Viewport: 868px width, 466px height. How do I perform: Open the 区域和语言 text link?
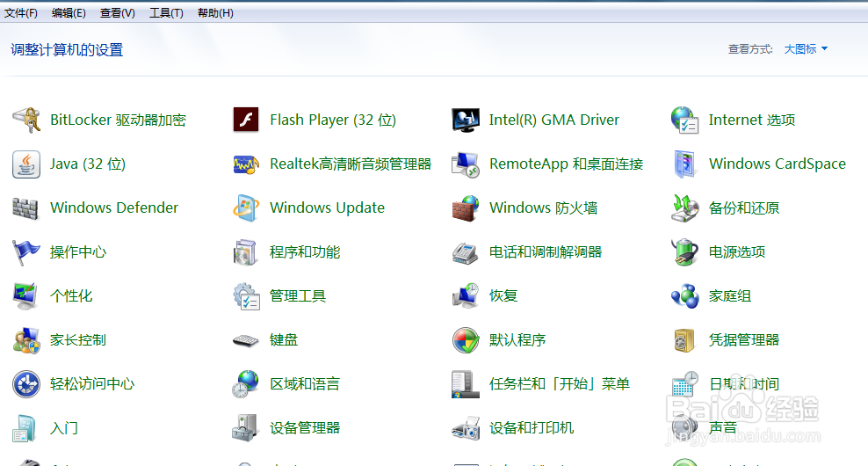tap(305, 384)
